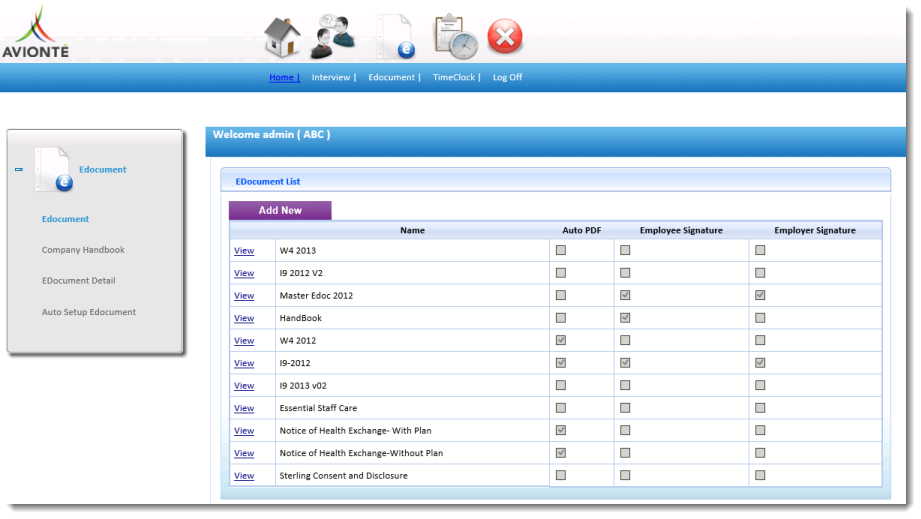Click the Edocument page icon in toolbar
This screenshot has height=519, width=921.
click(x=396, y=37)
